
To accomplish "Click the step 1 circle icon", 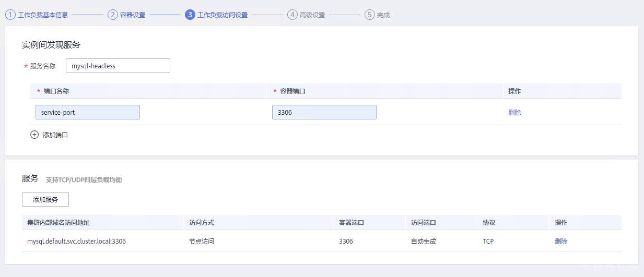I will (x=10, y=15).
